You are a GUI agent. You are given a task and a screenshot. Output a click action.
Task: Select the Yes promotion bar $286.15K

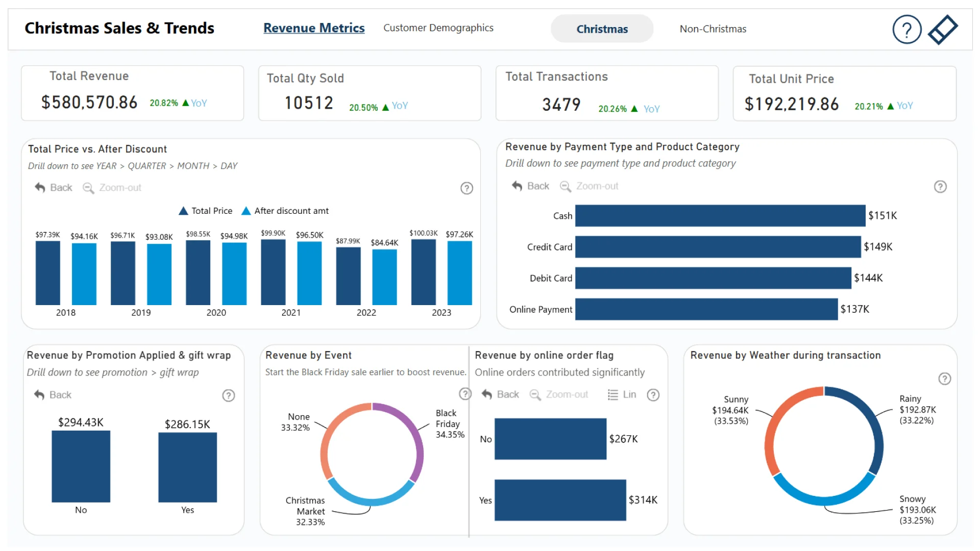pyautogui.click(x=188, y=467)
